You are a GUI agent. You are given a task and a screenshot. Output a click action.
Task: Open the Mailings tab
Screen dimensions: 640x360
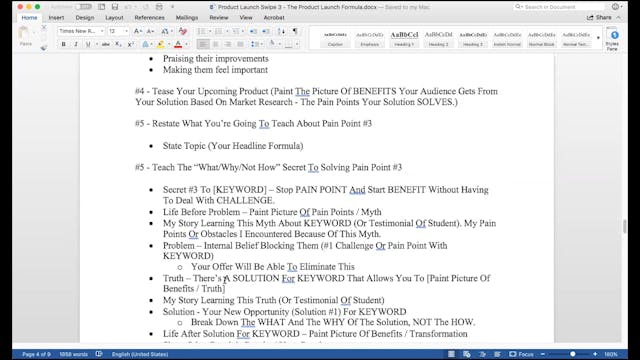(x=187, y=18)
